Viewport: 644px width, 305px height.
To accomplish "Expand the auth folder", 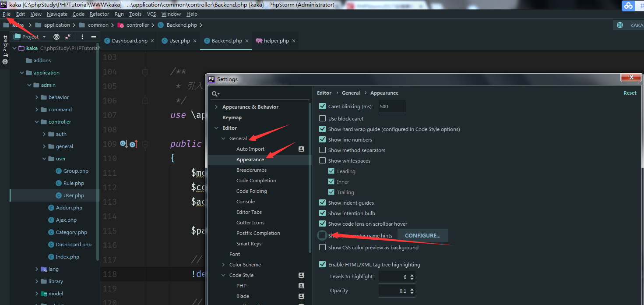I will tap(44, 134).
